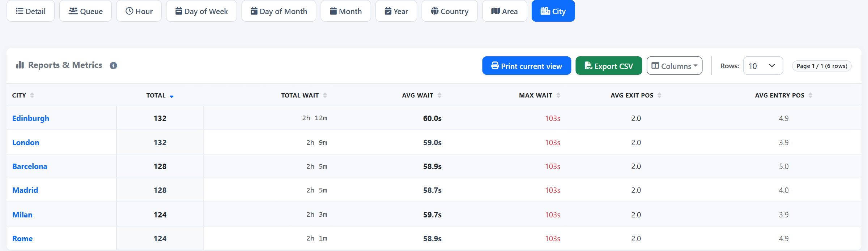Screen dimensions: 868x251
Task: Open the Madrid city link
Action: (25, 190)
